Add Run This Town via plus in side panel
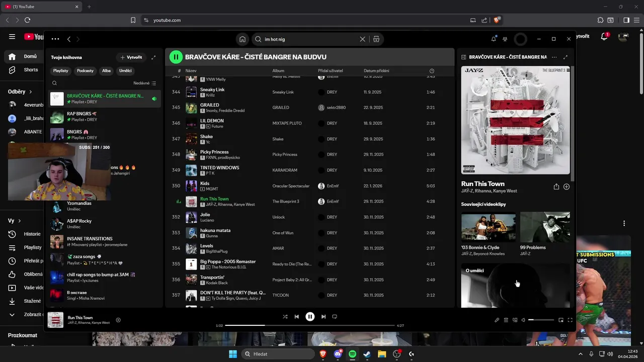 click(567, 187)
